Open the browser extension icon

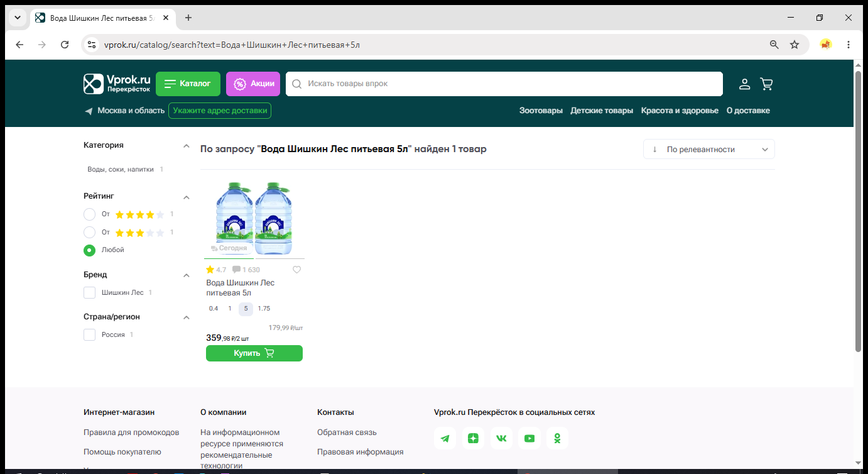[826, 45]
